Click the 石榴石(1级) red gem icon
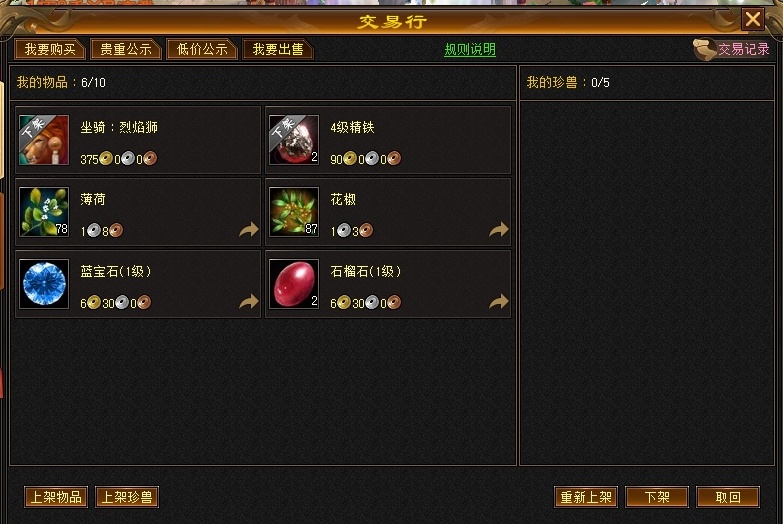783x524 pixels. click(x=294, y=284)
